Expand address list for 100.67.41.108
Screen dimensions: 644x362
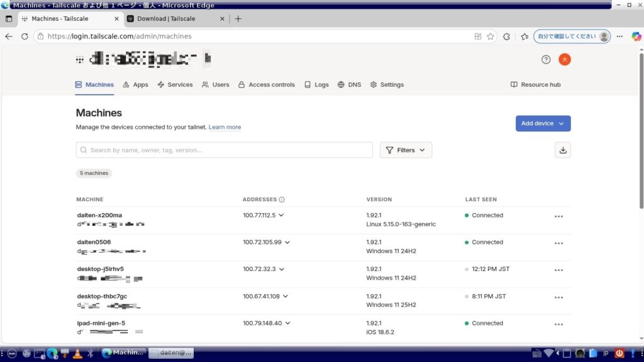click(x=286, y=296)
